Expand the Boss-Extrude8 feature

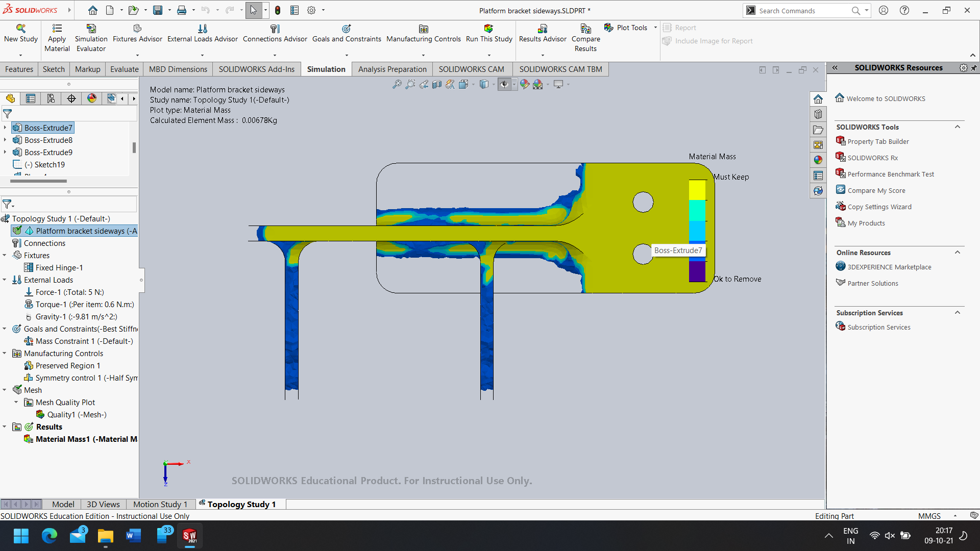[5, 140]
